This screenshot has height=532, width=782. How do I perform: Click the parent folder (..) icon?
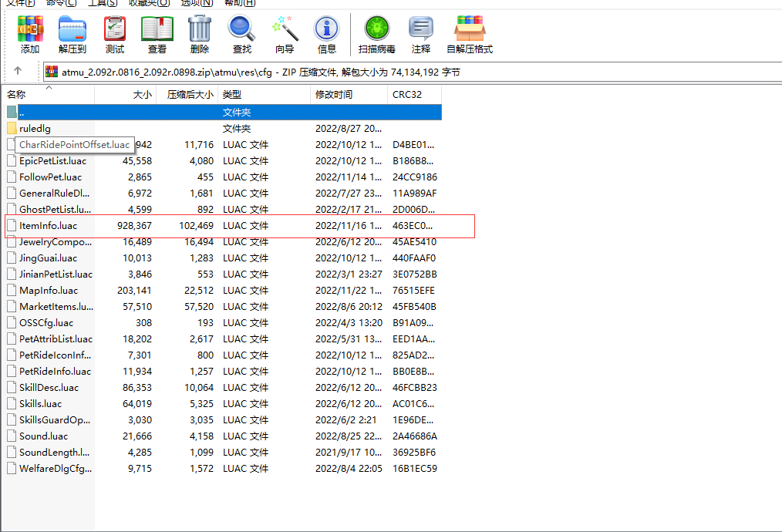pyautogui.click(x=12, y=113)
